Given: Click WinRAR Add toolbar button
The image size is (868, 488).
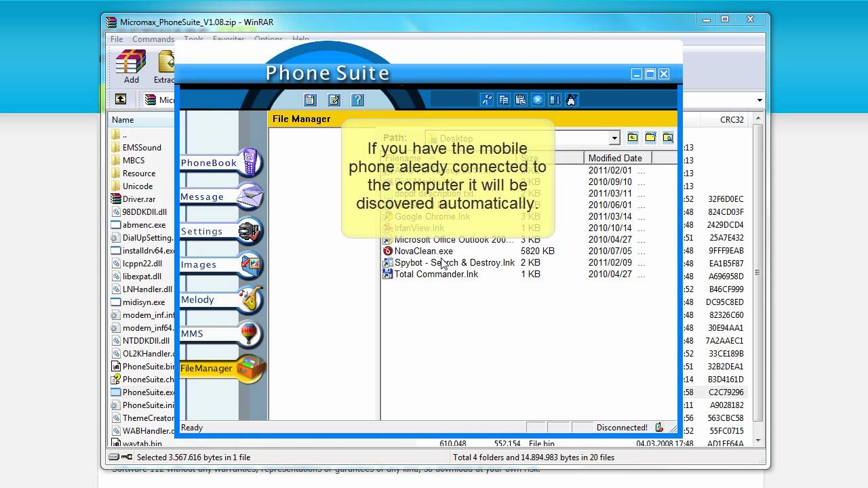Looking at the screenshot, I should point(131,67).
